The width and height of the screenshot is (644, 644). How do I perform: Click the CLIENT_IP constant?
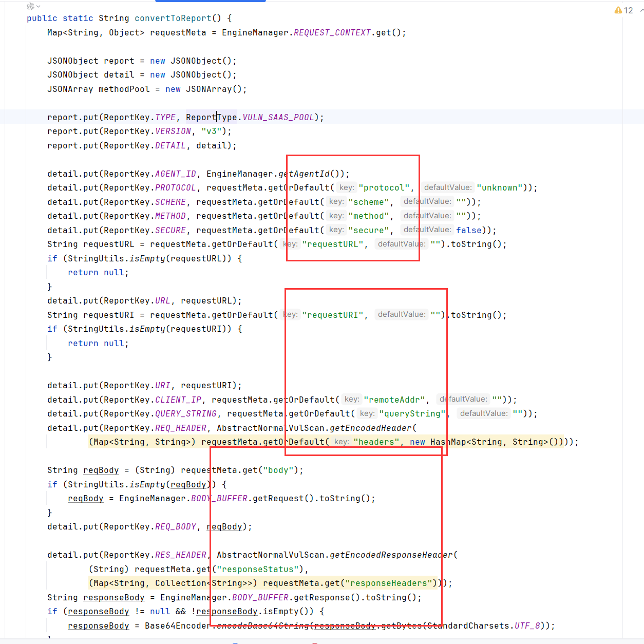178,400
